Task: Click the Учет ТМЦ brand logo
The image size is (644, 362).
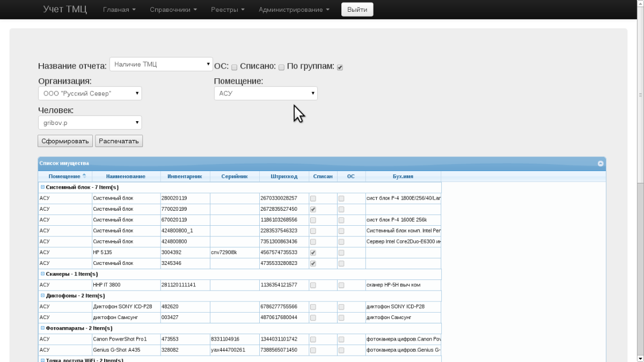Action: coord(65,10)
